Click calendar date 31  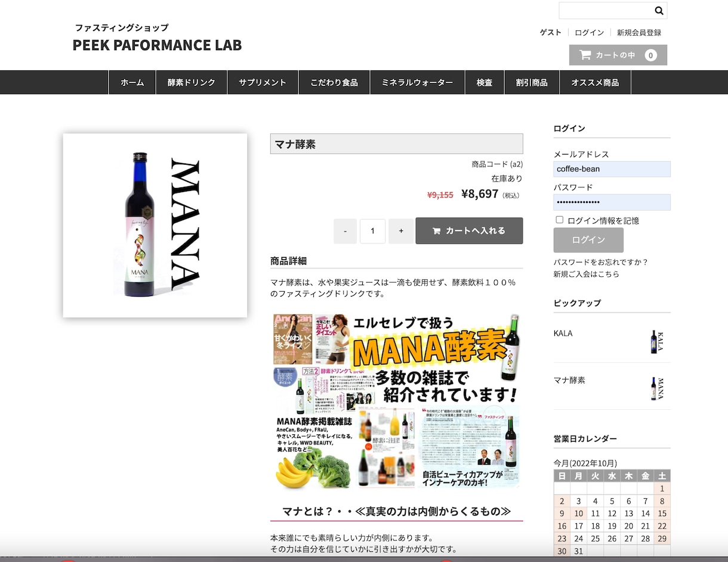tap(578, 551)
